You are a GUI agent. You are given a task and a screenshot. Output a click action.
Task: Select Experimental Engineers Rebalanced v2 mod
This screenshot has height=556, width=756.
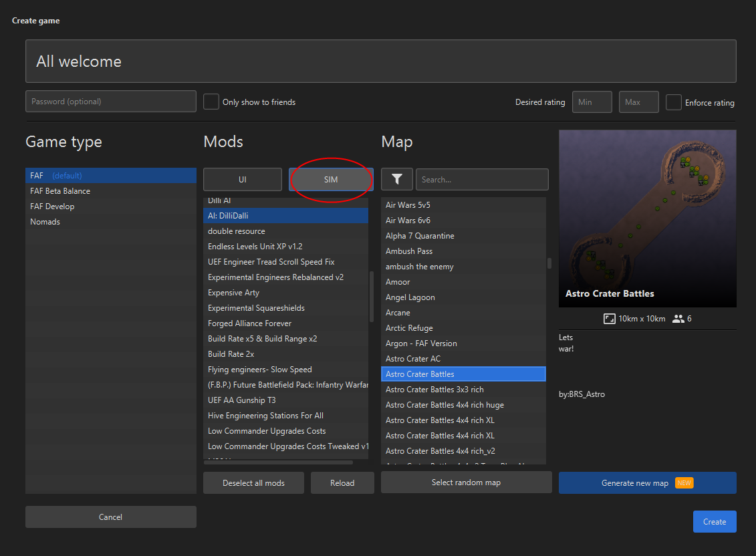[x=285, y=277]
